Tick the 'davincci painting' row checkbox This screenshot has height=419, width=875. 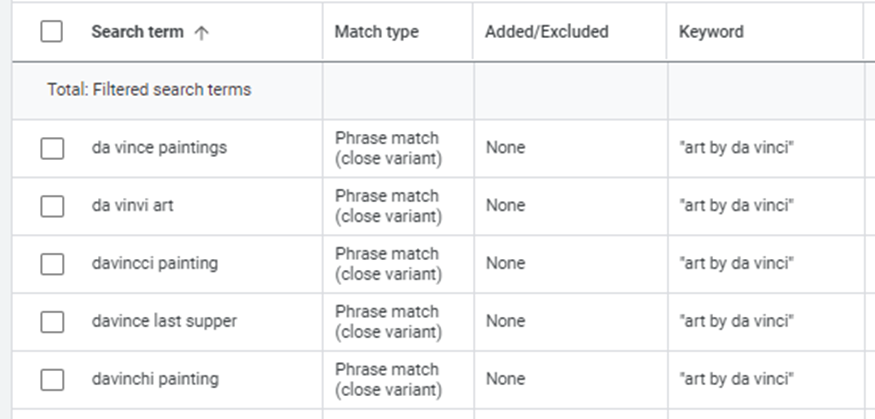pos(52,264)
